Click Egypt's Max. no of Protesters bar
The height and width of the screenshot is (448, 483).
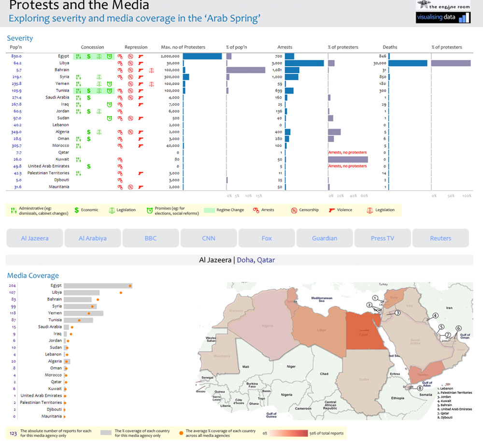click(202, 57)
